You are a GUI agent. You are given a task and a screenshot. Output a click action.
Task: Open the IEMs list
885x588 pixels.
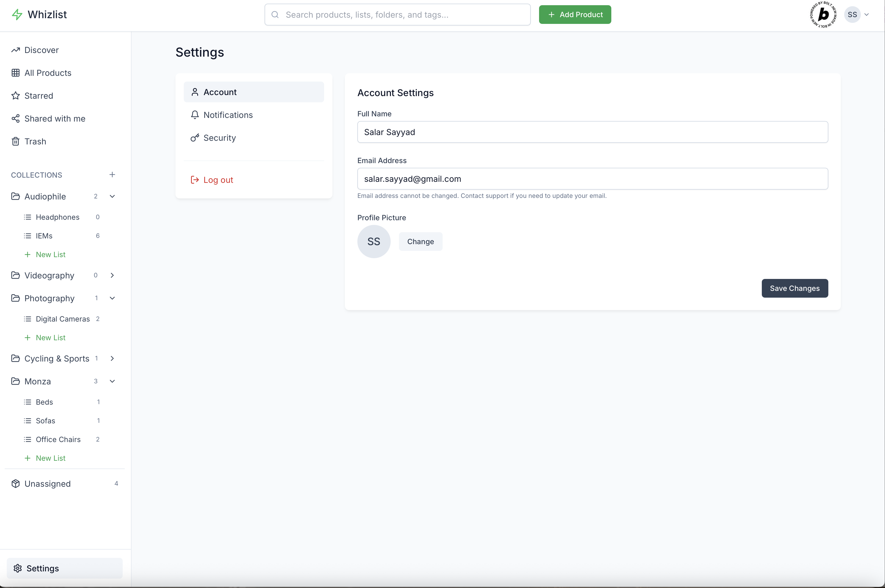pos(44,236)
